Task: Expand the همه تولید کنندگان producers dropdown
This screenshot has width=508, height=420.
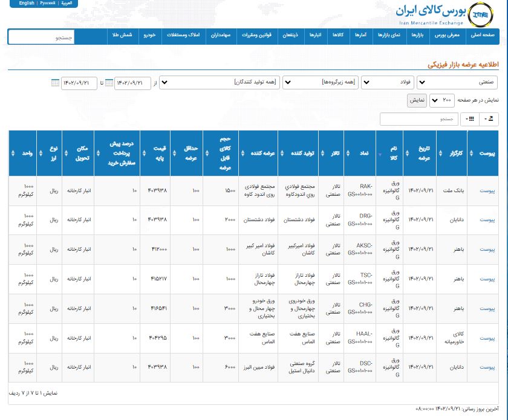Action: (x=220, y=82)
